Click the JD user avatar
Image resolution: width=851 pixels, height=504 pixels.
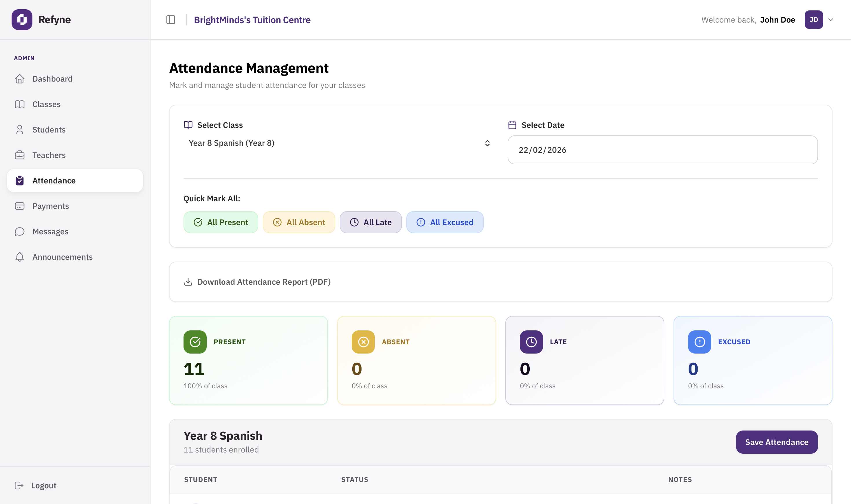pos(813,20)
